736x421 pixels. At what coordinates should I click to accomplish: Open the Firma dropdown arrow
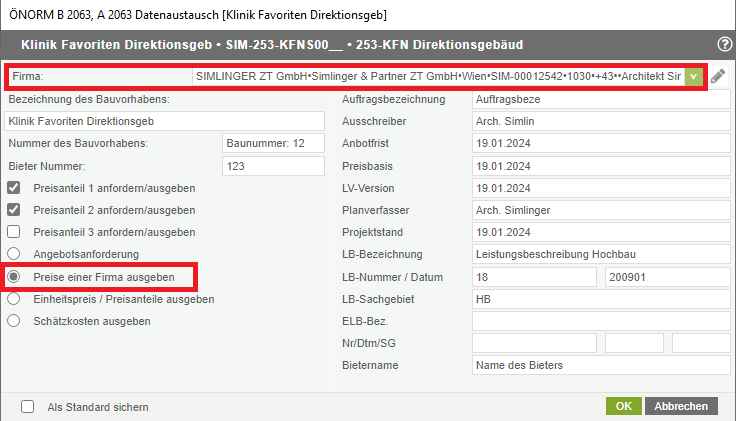693,77
